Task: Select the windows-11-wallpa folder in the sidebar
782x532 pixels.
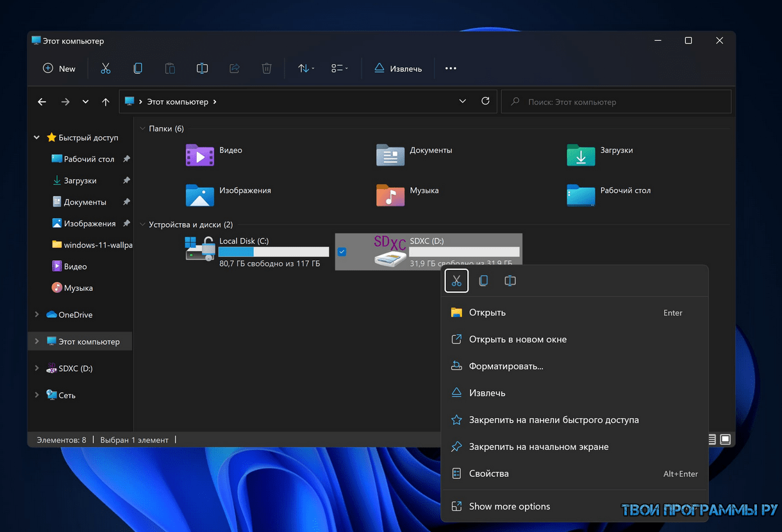Action: [92, 245]
